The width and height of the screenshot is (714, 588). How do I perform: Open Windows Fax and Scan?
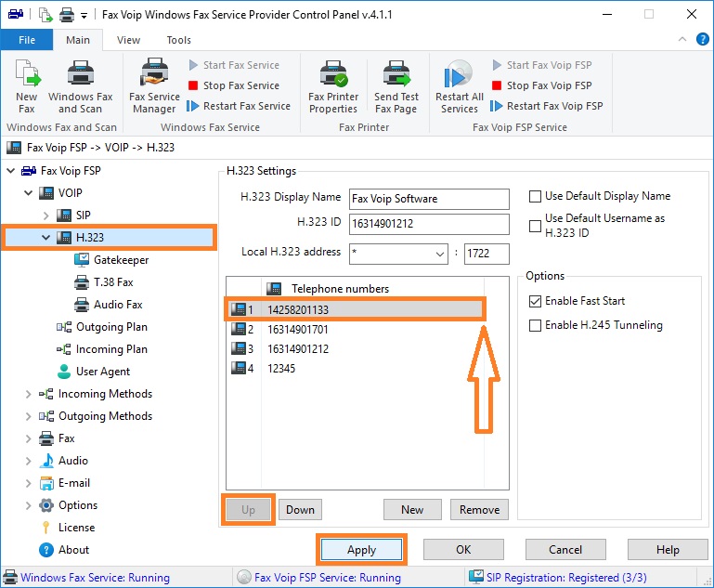tap(80, 86)
